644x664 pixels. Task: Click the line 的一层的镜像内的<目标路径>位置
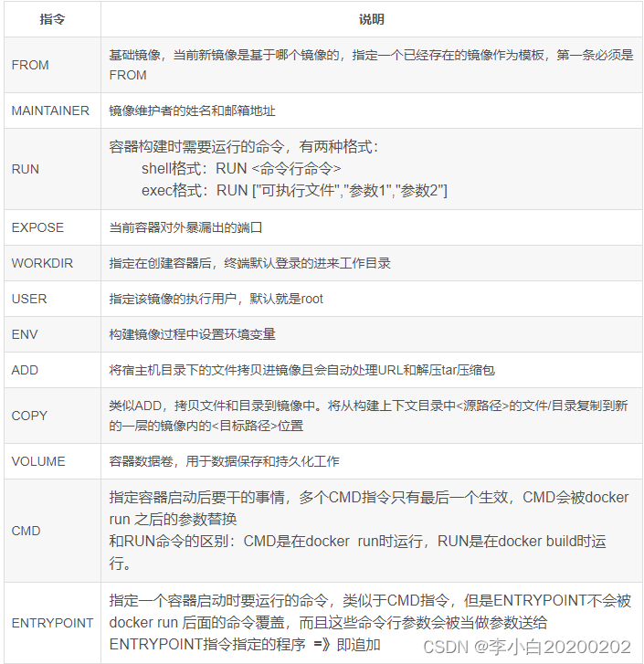coord(206,426)
